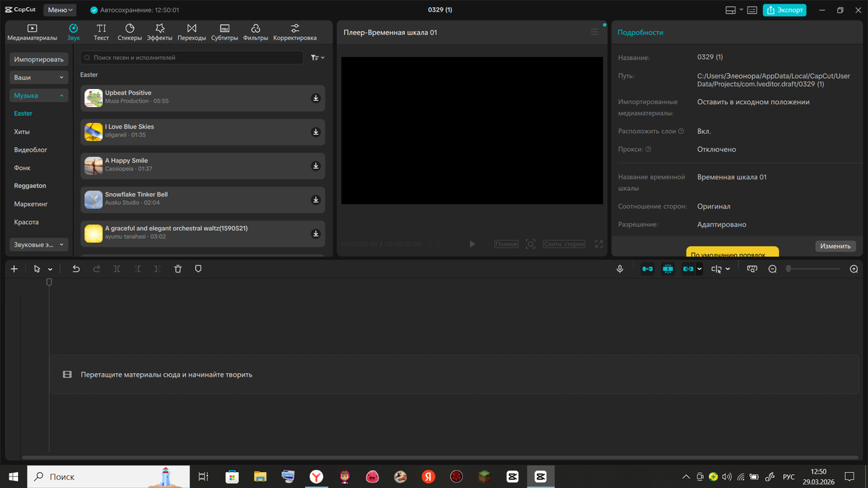Open the Фильтры tab
868x488 pixels.
(x=255, y=32)
